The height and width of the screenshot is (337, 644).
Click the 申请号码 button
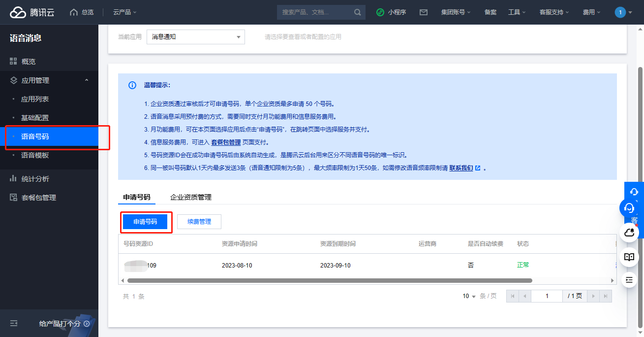click(145, 222)
